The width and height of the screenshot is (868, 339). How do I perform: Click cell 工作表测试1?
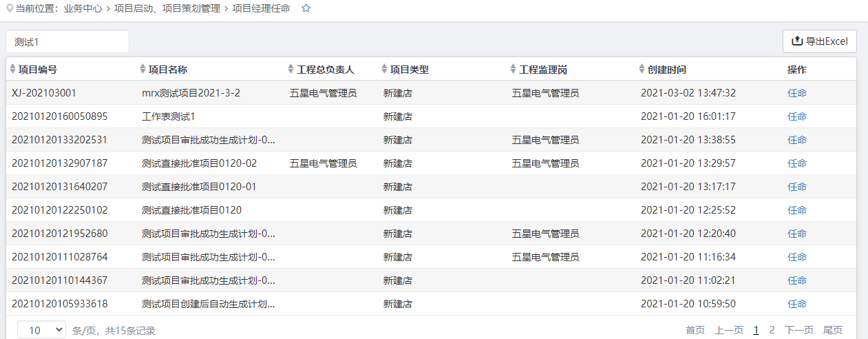(x=169, y=116)
